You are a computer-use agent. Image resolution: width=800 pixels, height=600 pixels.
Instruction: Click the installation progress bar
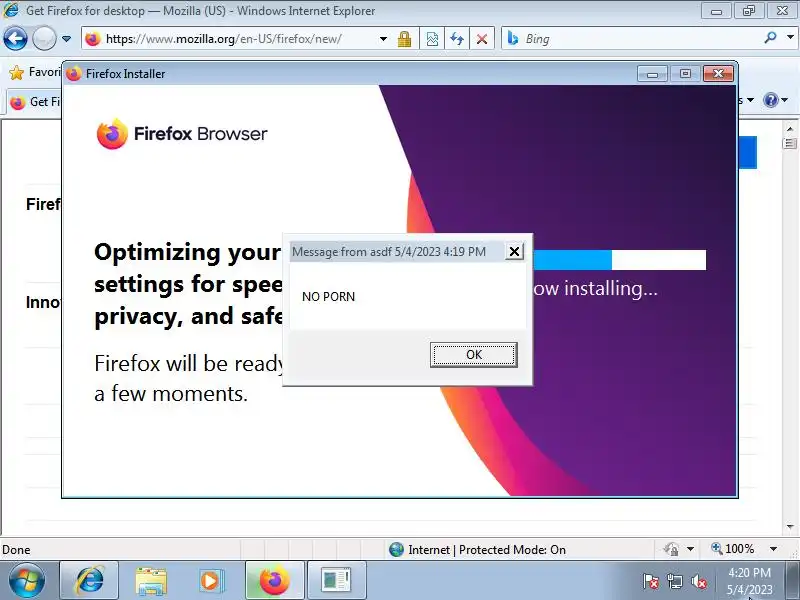pyautogui.click(x=619, y=260)
